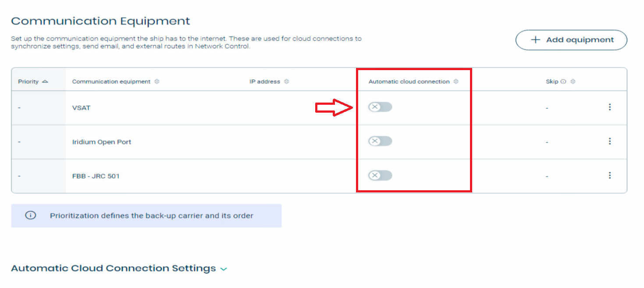Expand Automatic Cloud Connection Settings chevron
The height and width of the screenshot is (288, 644).
224,269
